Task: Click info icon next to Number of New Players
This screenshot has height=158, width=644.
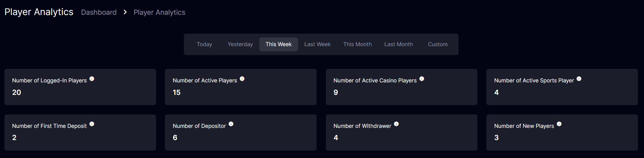Action: tap(559, 124)
